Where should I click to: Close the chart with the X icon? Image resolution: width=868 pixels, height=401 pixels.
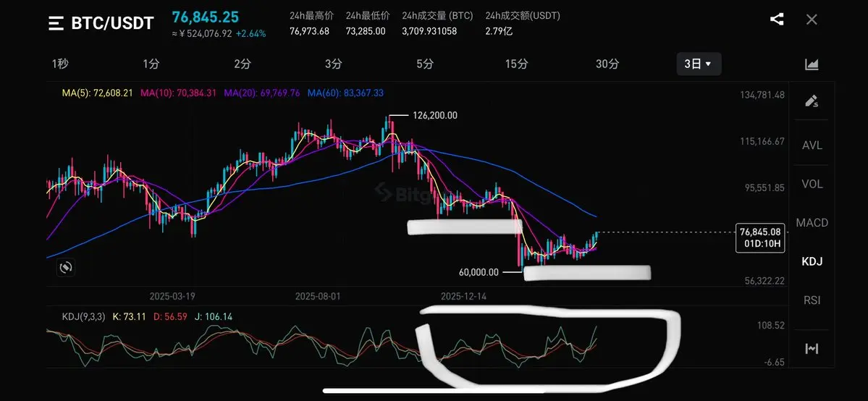(812, 20)
